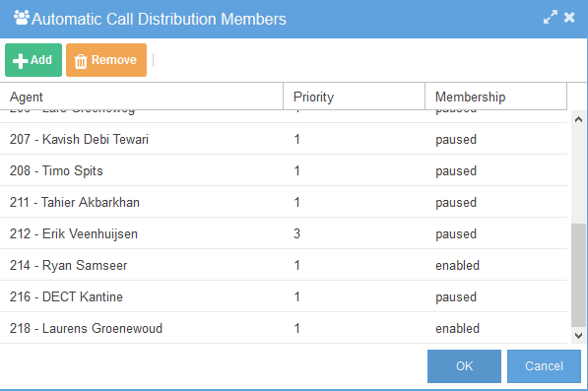Cancel the members dialog
Viewport: 588px width, 391px height.
click(544, 366)
